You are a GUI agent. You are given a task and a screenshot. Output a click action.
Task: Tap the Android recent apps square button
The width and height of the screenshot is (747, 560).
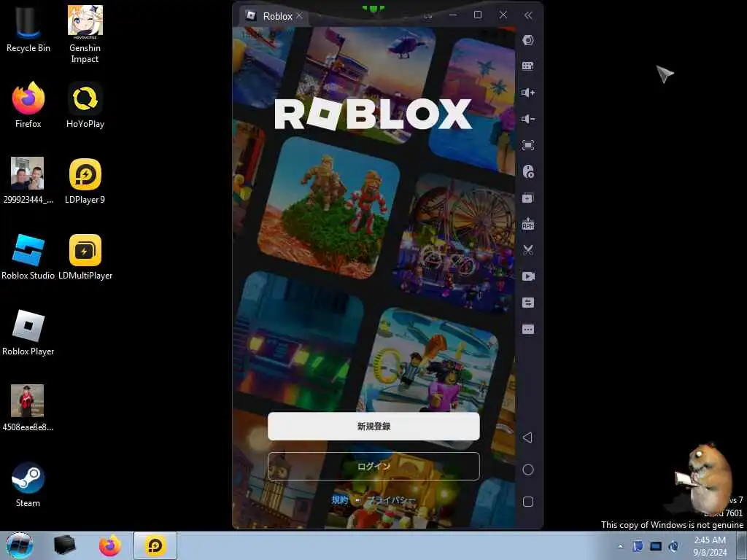tap(528, 502)
